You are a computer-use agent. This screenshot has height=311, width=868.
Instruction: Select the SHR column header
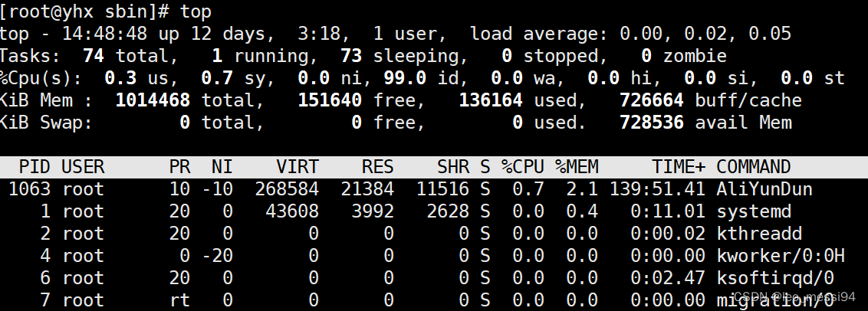453,166
